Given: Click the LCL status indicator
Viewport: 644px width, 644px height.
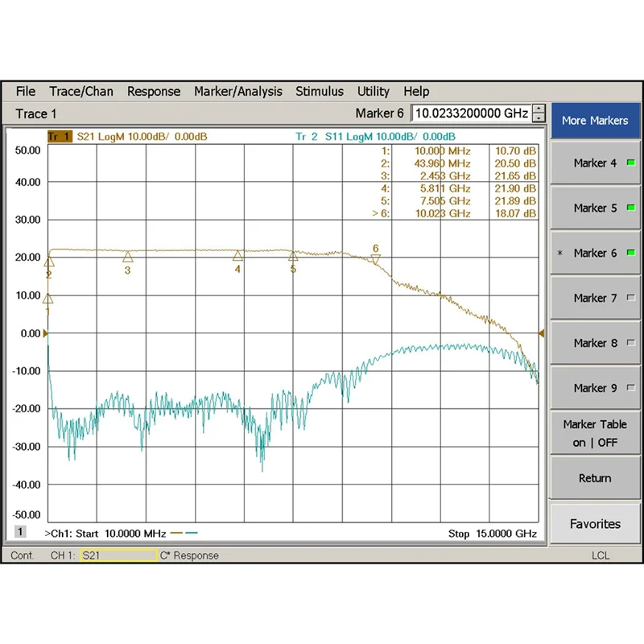Looking at the screenshot, I should [x=601, y=555].
